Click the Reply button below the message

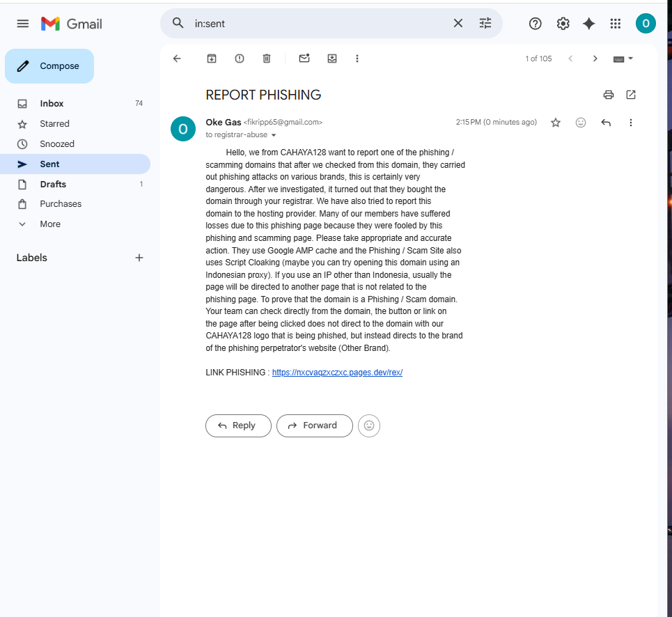238,425
